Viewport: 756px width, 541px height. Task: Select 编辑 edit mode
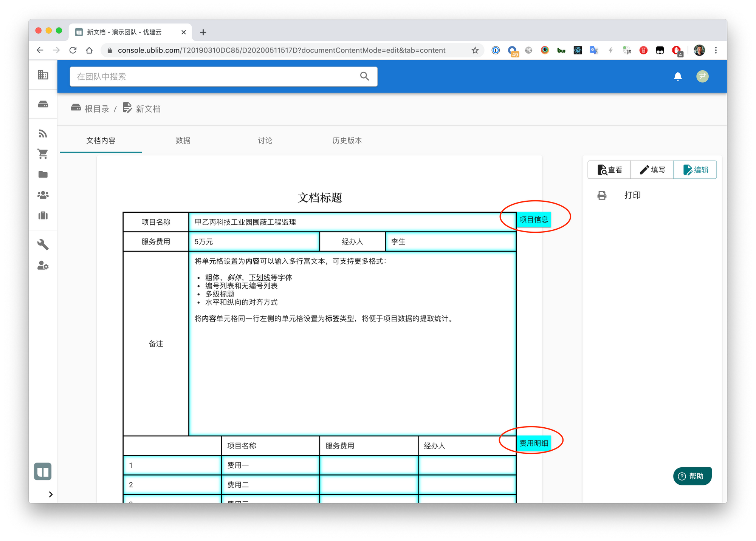pyautogui.click(x=696, y=170)
